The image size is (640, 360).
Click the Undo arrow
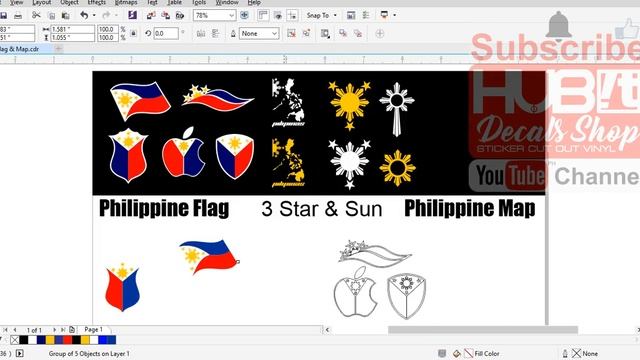84,16
